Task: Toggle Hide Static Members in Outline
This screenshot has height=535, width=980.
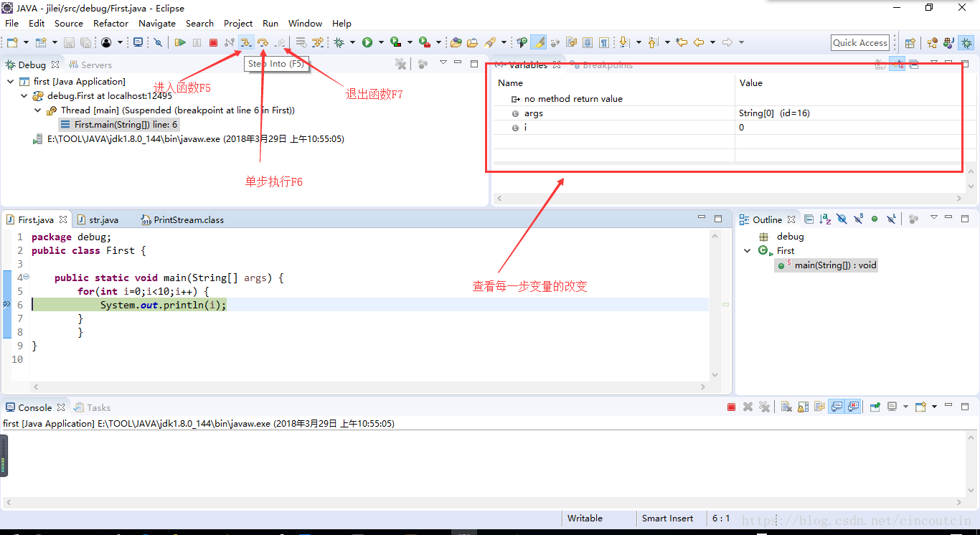Action: point(858,219)
